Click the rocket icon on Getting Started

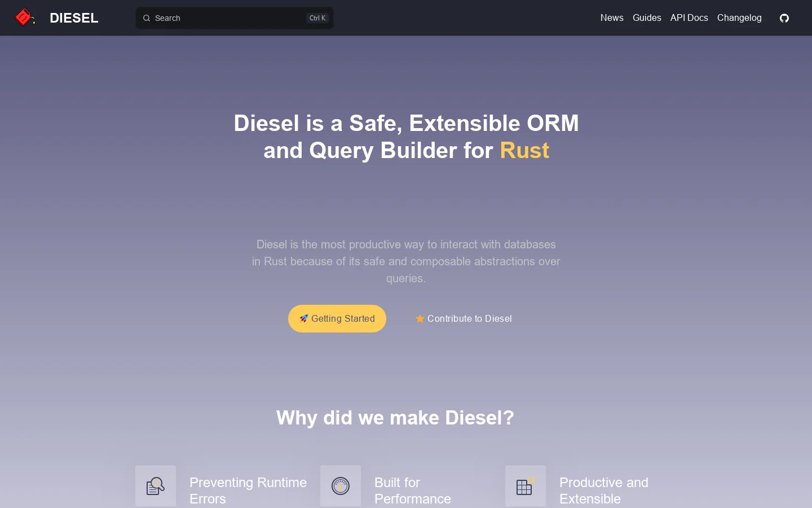304,318
